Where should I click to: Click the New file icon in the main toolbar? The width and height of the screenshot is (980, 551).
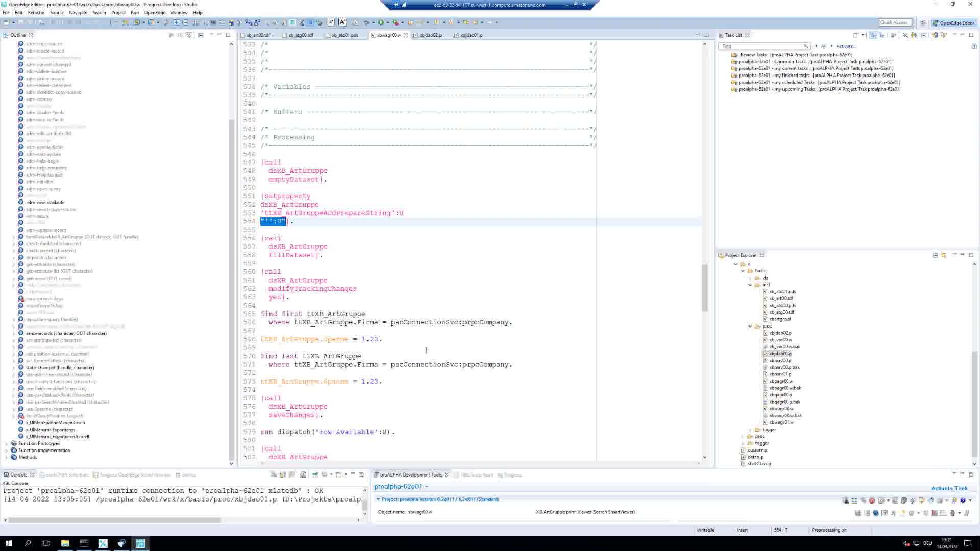[6, 22]
